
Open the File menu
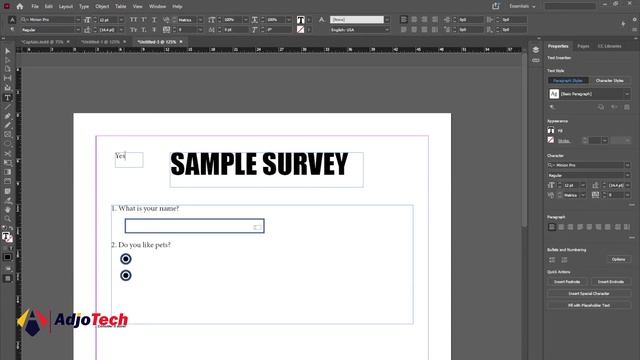[x=35, y=7]
